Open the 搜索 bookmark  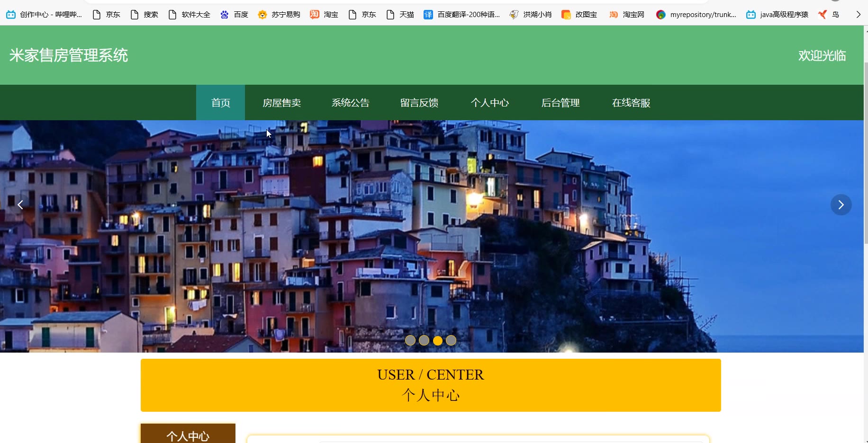pos(145,15)
